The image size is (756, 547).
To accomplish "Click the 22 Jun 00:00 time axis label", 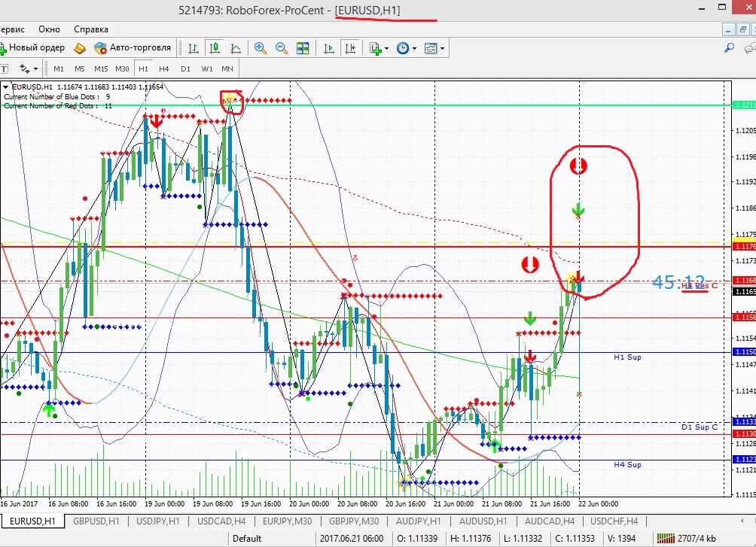I will pyautogui.click(x=599, y=503).
